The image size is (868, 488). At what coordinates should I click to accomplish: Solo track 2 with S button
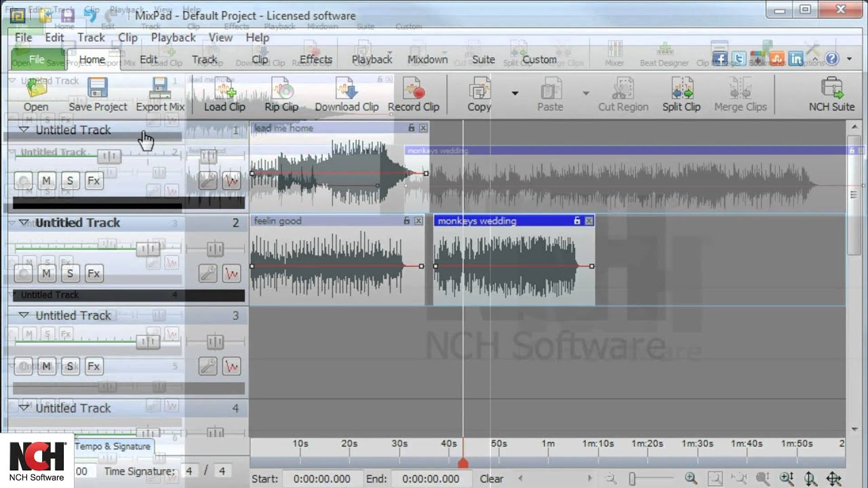[70, 274]
